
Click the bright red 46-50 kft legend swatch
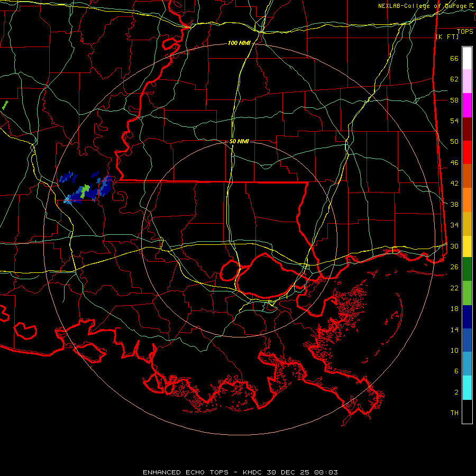[467, 152]
